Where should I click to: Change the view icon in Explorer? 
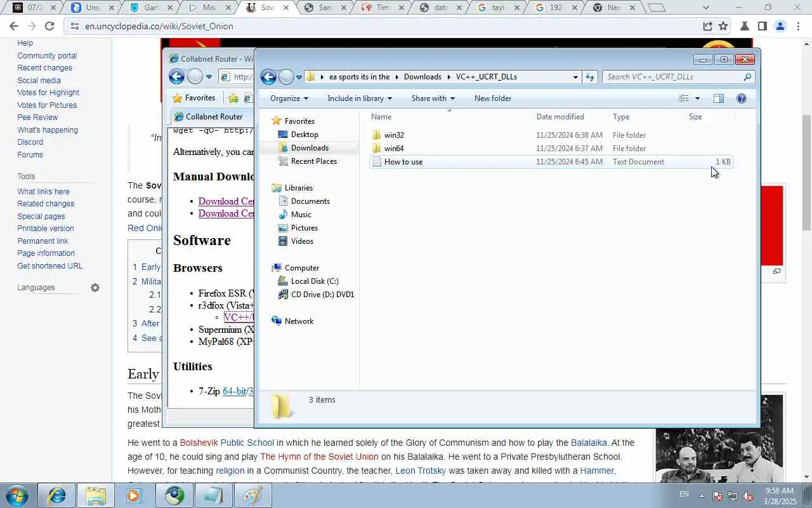click(684, 98)
